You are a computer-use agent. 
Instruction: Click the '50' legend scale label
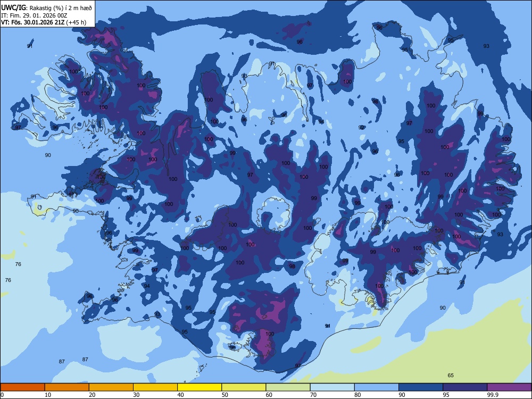(x=225, y=395)
